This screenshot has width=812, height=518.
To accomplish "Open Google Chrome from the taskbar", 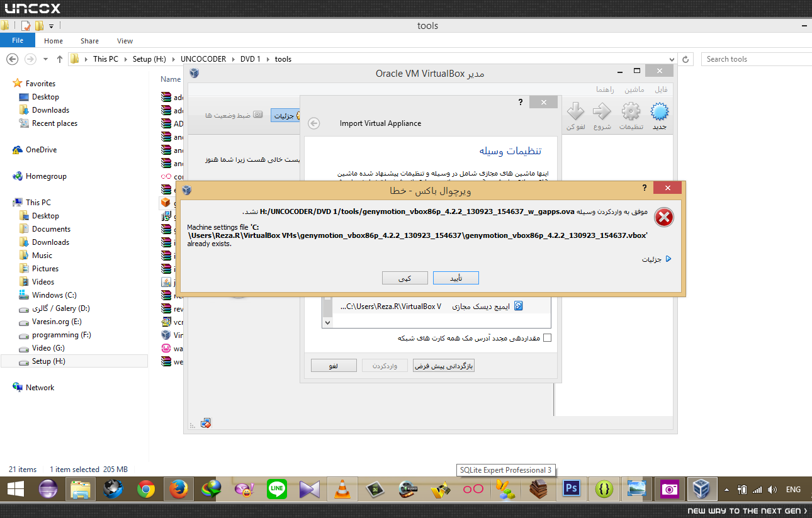I will click(146, 488).
